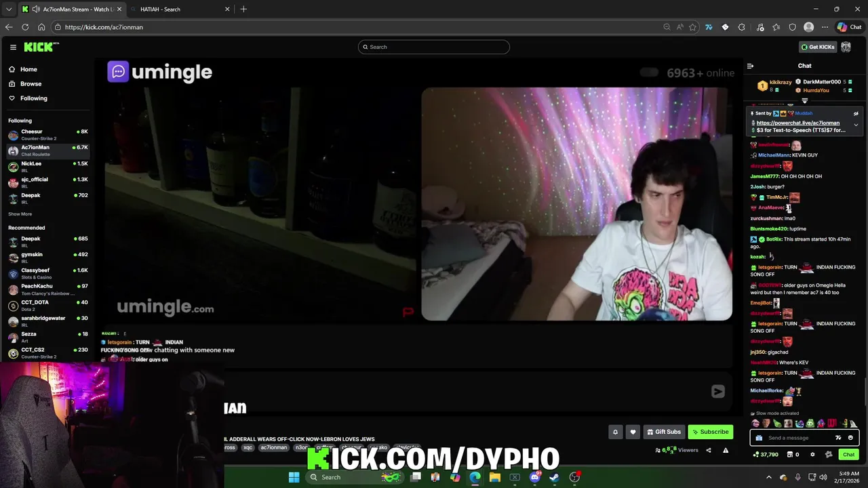Open sjc_official channel in sidebar
The width and height of the screenshot is (868, 488).
[47, 182]
